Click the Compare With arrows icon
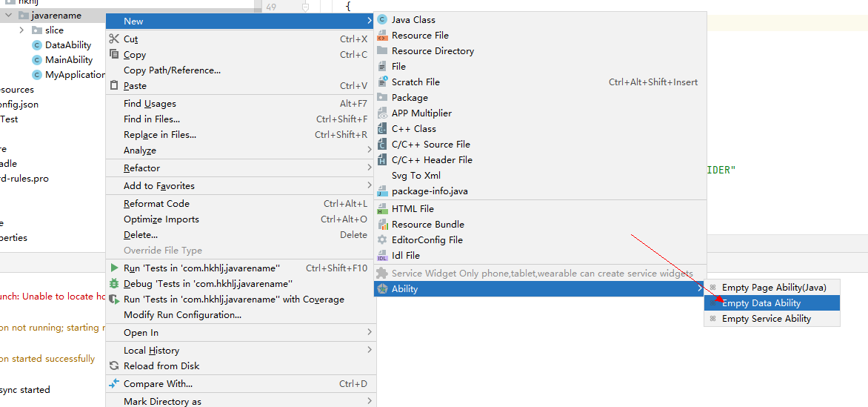Viewport: 868px width, 407px height. (114, 383)
